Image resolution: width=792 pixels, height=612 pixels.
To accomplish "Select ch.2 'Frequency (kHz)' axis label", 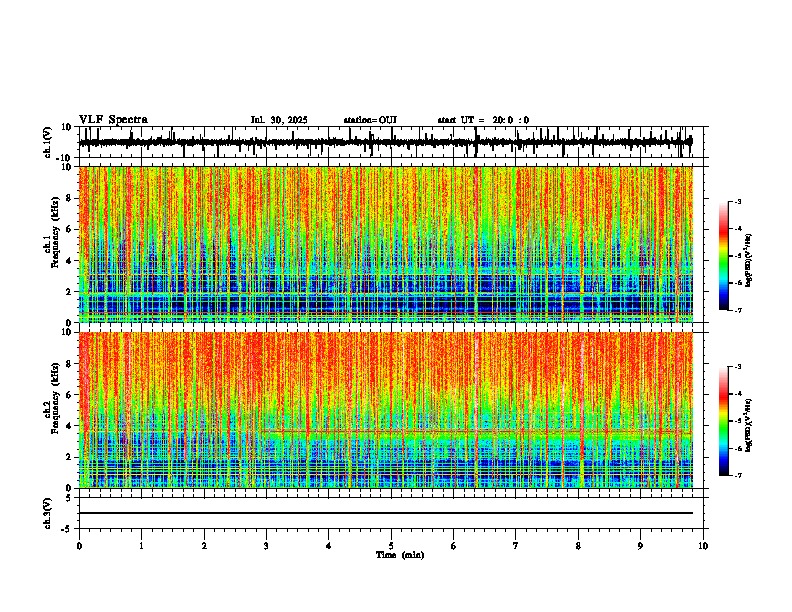I will 55,397.
